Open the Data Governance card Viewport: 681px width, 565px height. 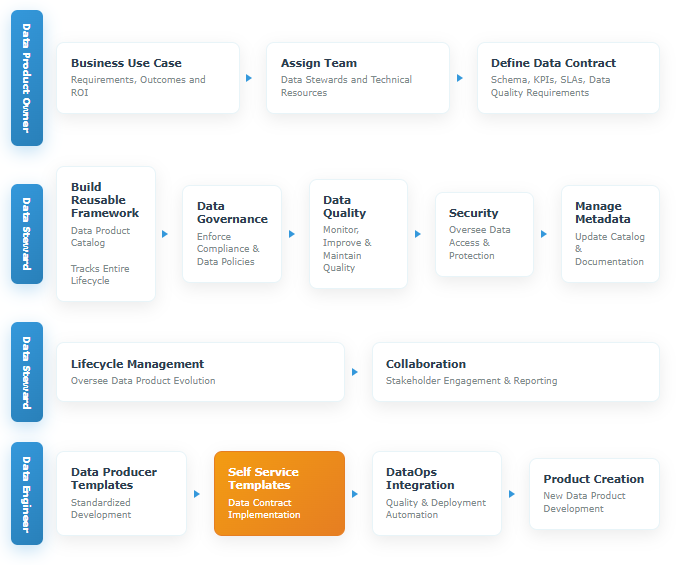[x=232, y=234]
